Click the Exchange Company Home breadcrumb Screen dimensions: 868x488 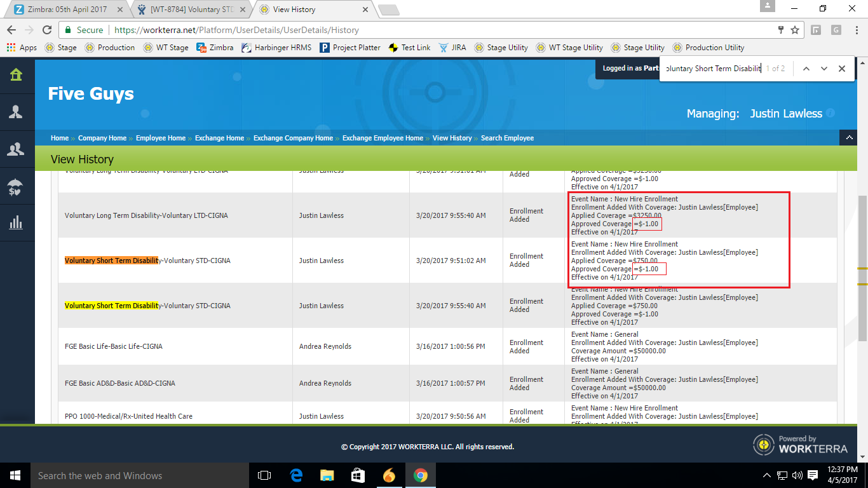(293, 138)
